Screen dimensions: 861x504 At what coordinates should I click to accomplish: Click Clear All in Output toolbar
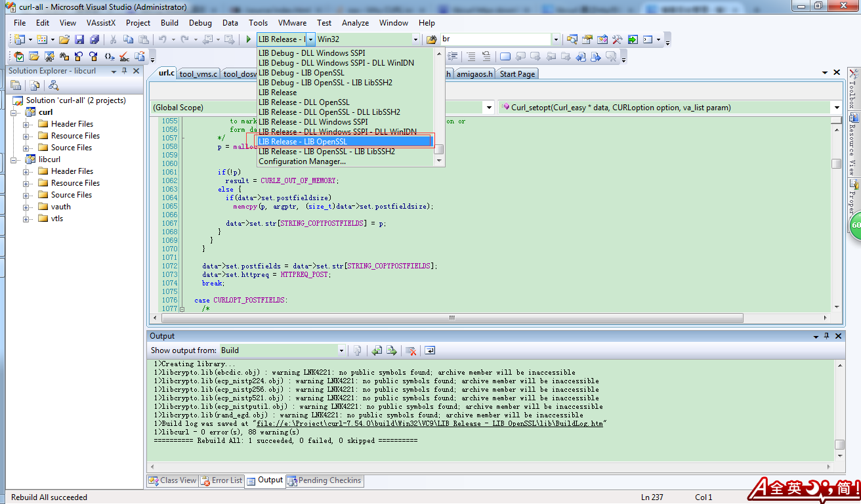click(411, 350)
